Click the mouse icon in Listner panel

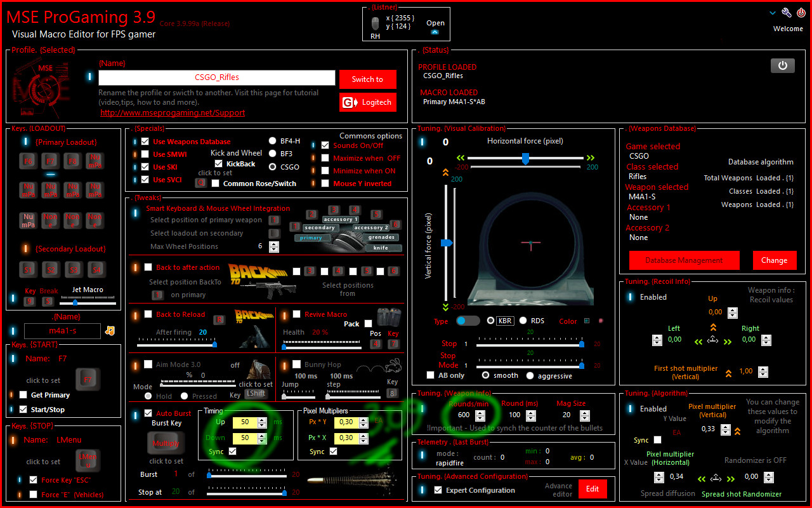(376, 25)
